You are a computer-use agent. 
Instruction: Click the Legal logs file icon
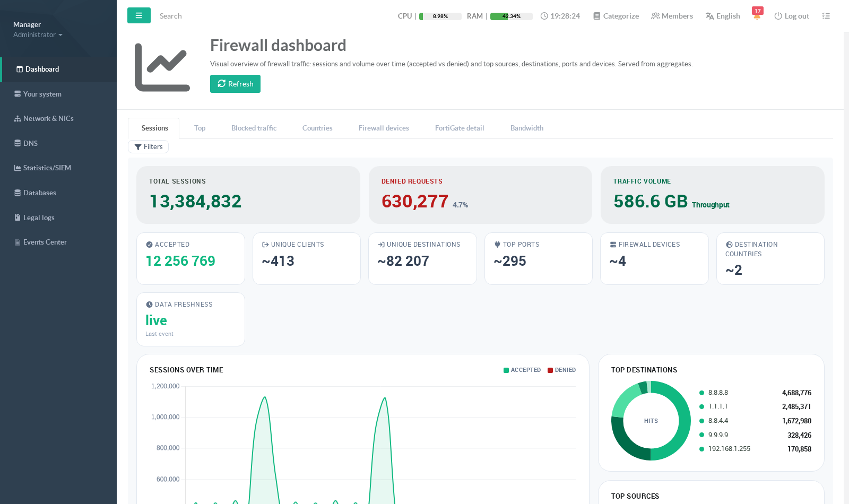(18, 218)
